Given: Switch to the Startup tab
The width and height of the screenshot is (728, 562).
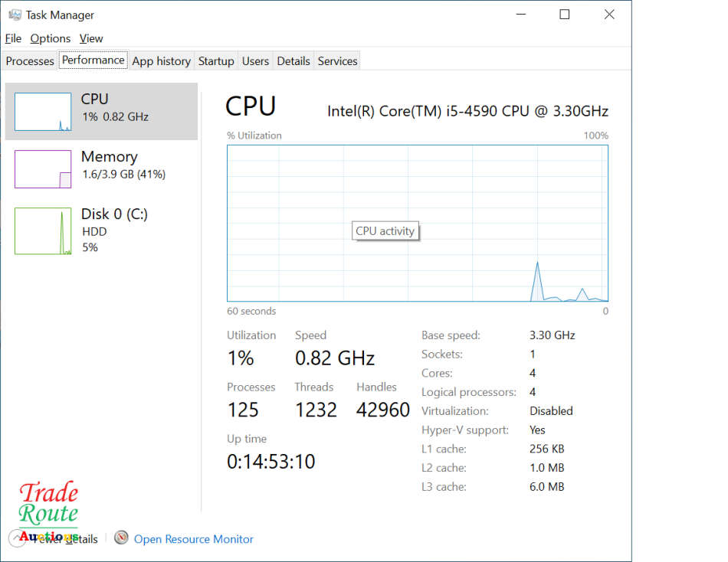Looking at the screenshot, I should [216, 60].
